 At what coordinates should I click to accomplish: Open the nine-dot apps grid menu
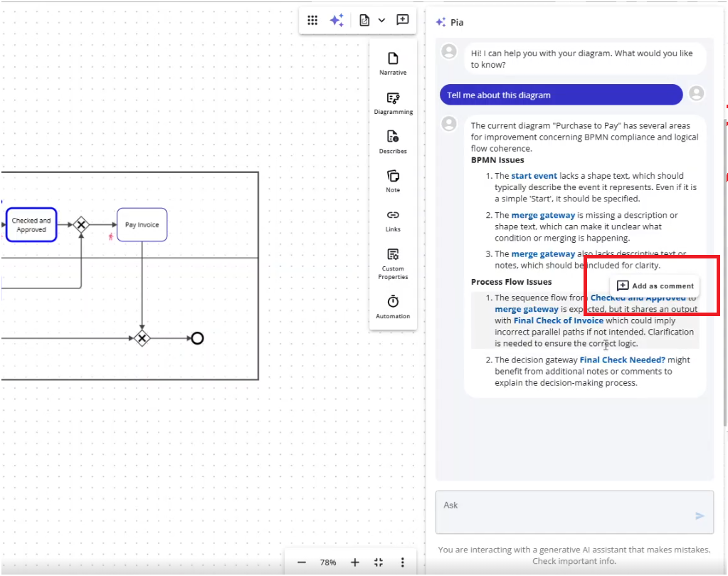(x=312, y=21)
